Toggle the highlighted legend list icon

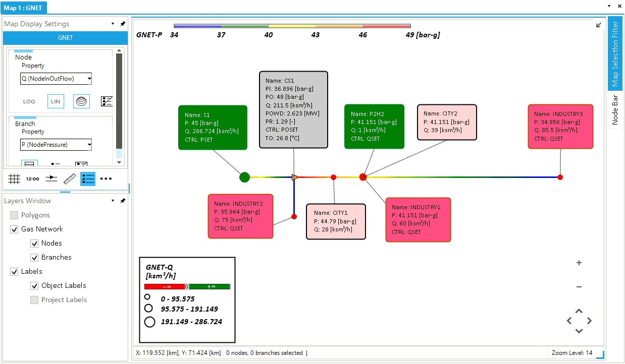click(88, 178)
